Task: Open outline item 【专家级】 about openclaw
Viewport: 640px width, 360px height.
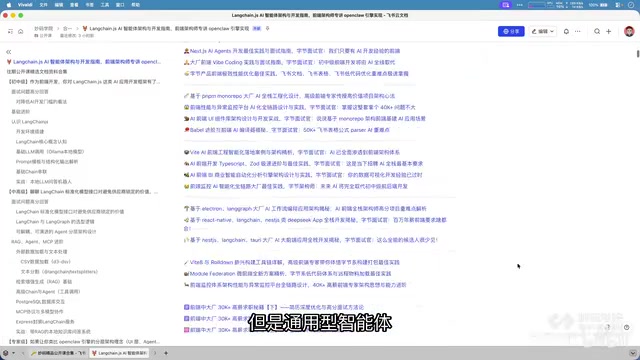Action: pyautogui.click(x=84, y=342)
